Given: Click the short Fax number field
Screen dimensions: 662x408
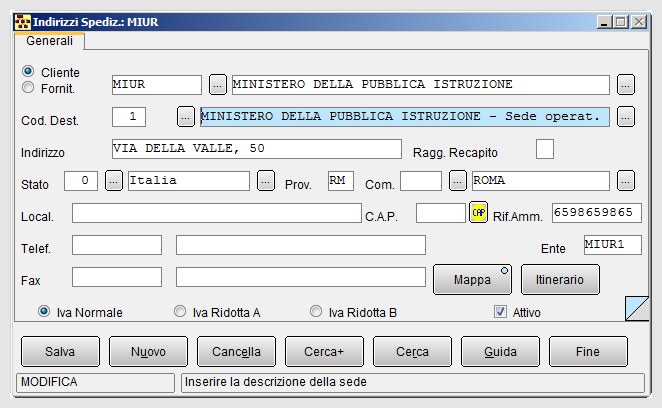Looking at the screenshot, I should [117, 277].
